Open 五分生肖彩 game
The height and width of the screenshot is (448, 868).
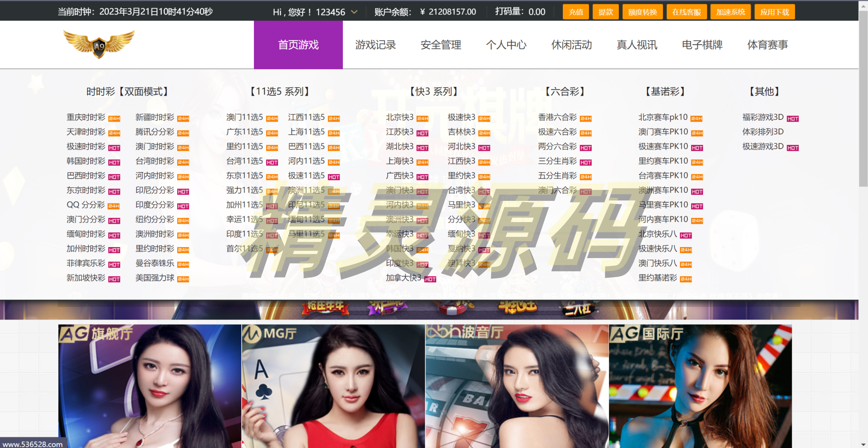557,175
